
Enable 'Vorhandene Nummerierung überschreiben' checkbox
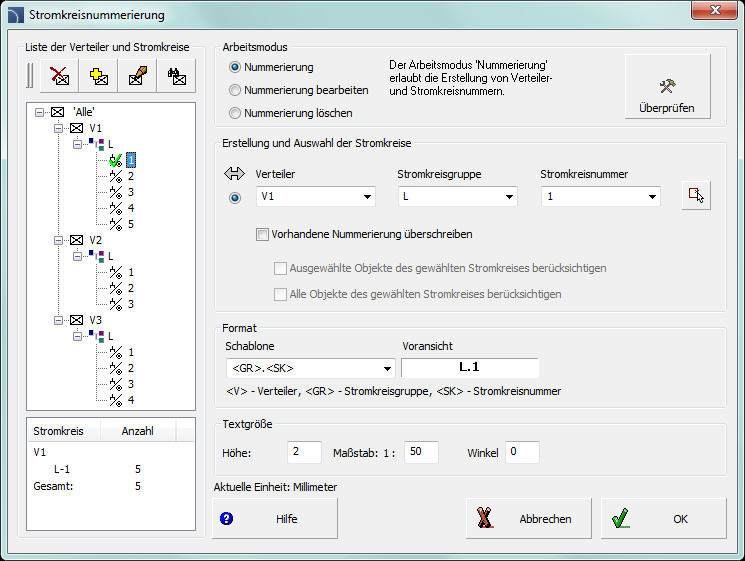pyautogui.click(x=263, y=234)
